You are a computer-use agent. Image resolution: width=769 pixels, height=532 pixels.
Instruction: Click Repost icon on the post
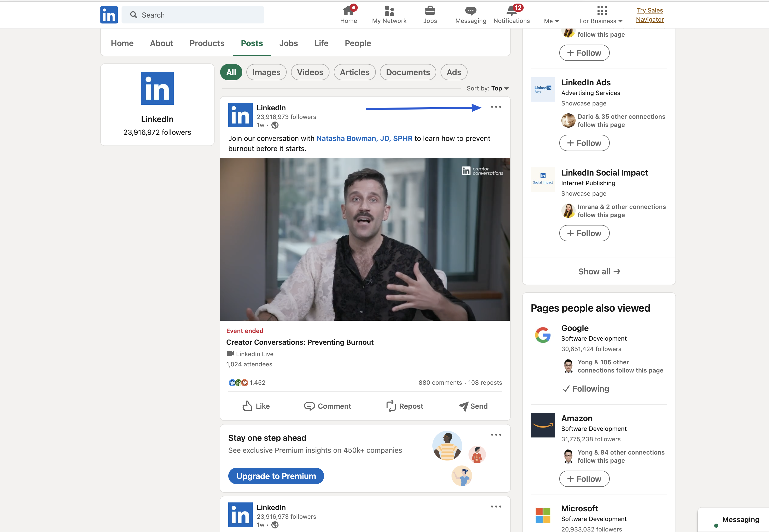pos(391,406)
